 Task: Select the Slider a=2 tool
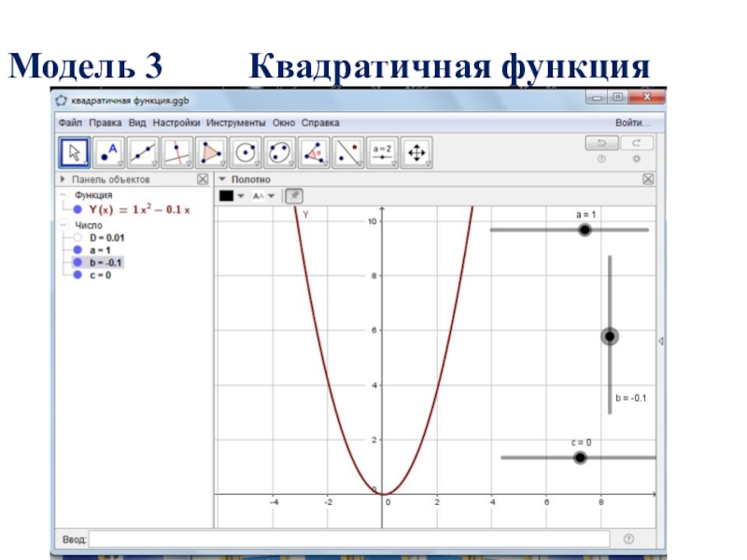[383, 153]
